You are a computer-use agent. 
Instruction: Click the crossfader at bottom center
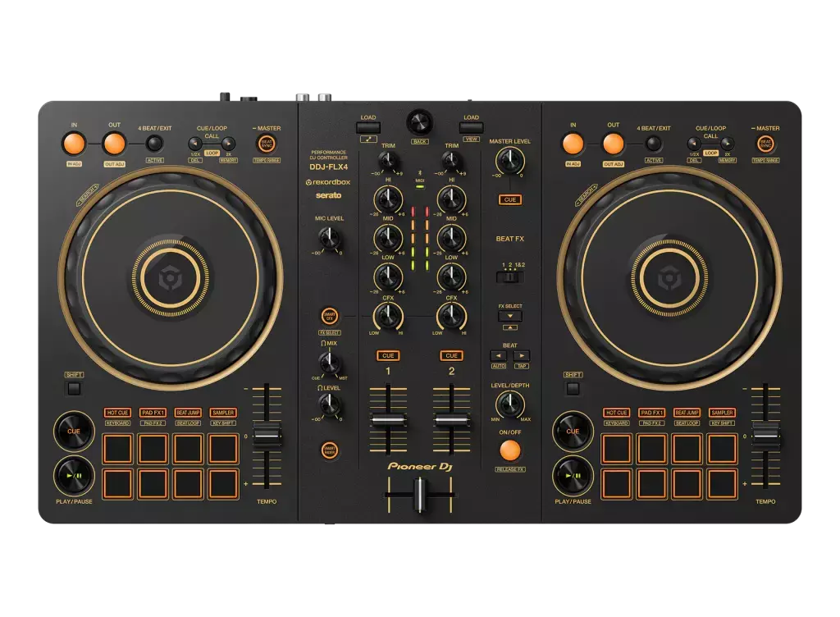point(419,496)
